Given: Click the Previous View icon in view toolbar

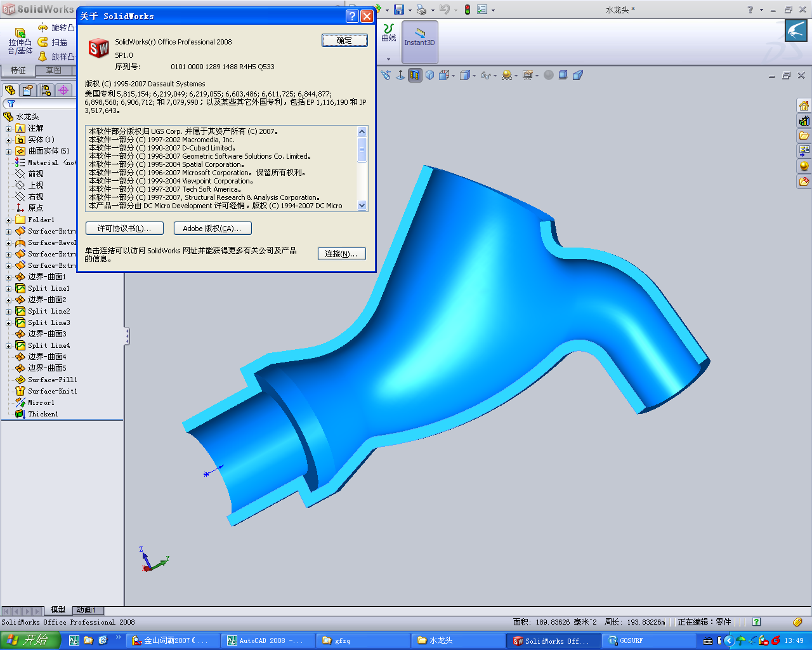Looking at the screenshot, I should (386, 75).
